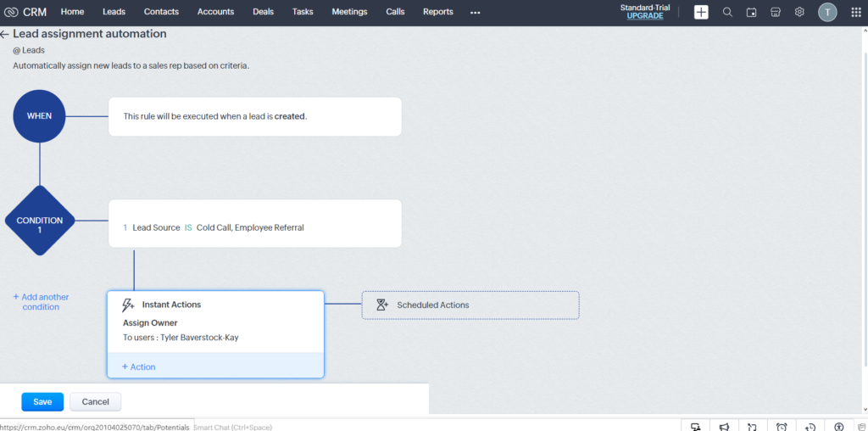Open the marketplace store icon
Viewport: 868px width, 431px height.
click(776, 12)
